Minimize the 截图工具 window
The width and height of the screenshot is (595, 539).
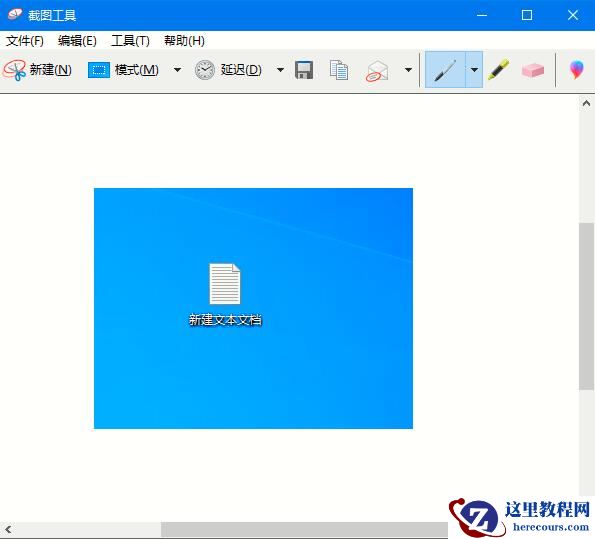click(x=482, y=15)
